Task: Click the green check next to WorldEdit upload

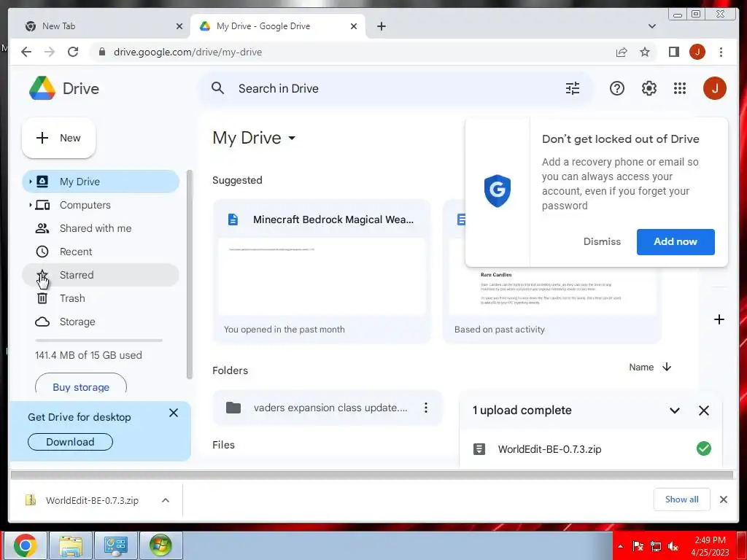Action: 704,448
